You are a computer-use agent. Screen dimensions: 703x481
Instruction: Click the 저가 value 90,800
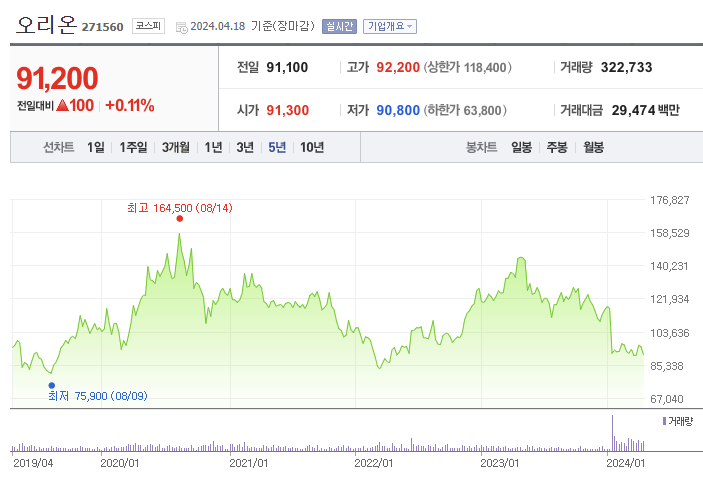tap(398, 110)
